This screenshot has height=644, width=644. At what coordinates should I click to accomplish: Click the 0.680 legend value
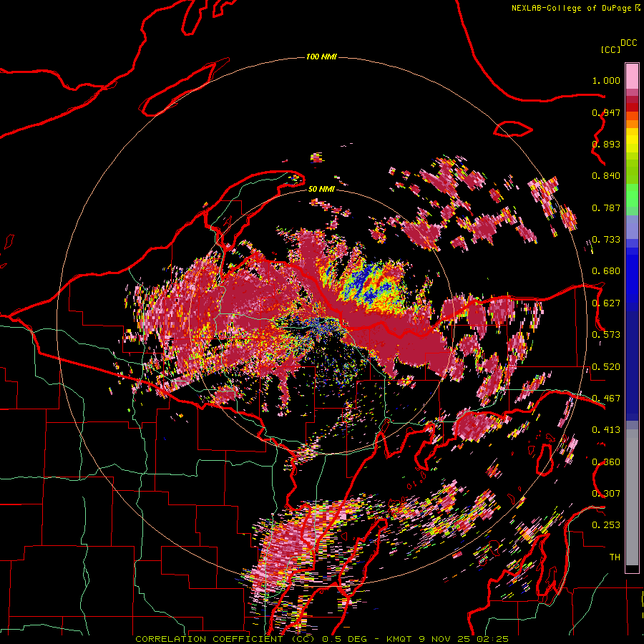tap(606, 271)
